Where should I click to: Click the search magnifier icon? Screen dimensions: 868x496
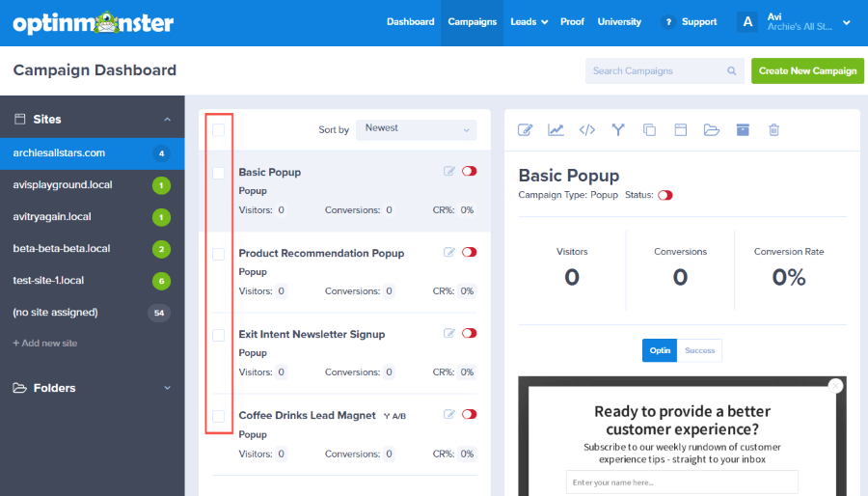[x=731, y=70]
